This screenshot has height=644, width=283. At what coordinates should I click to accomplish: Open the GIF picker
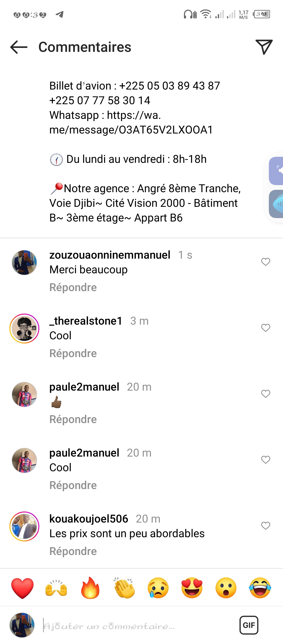pyautogui.click(x=249, y=625)
